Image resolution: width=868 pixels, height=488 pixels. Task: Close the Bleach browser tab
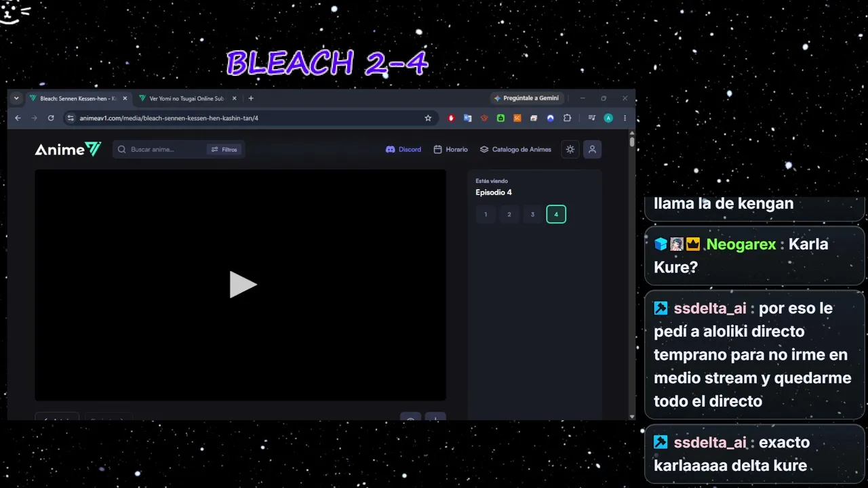[x=125, y=98]
